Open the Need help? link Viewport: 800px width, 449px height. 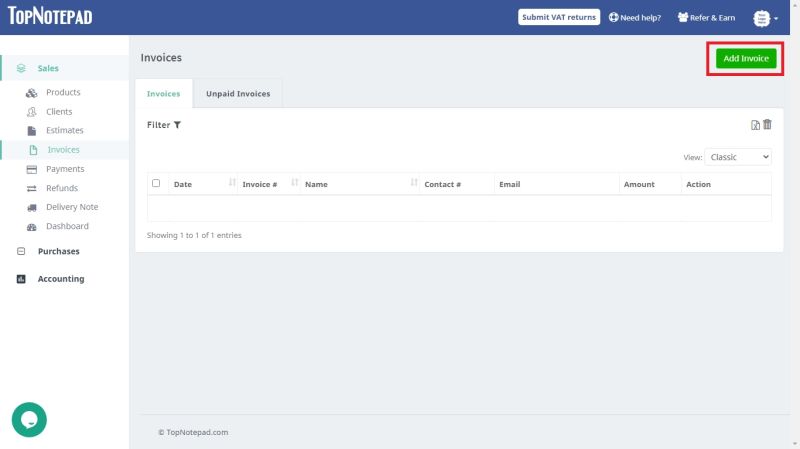635,17
